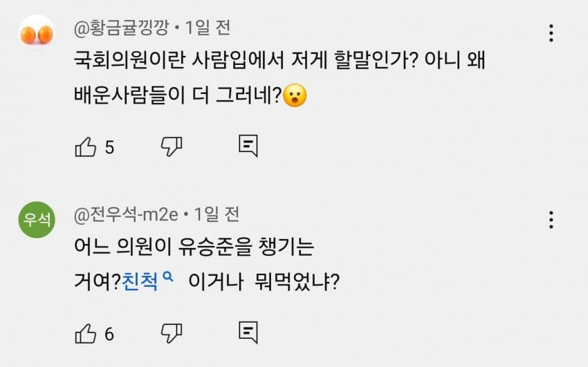Screen dimensions: 588x367
Task: Click the like count 6
Action: coord(109,334)
